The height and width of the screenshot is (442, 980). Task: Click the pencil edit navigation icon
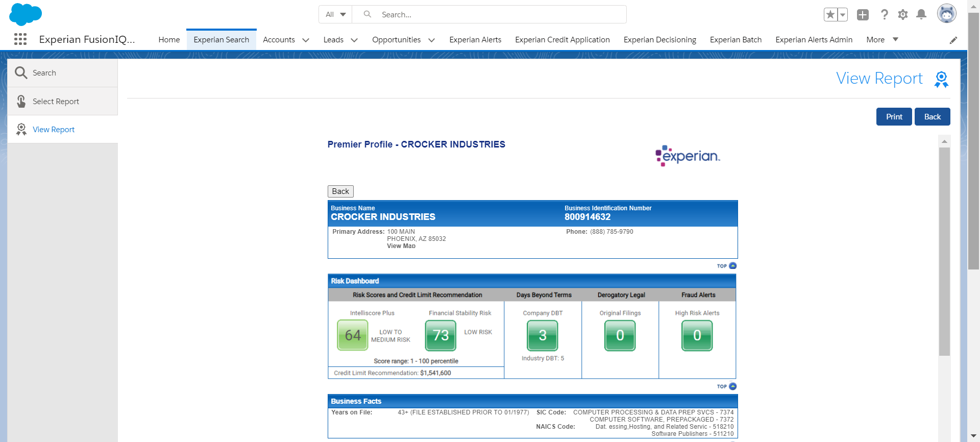click(953, 40)
